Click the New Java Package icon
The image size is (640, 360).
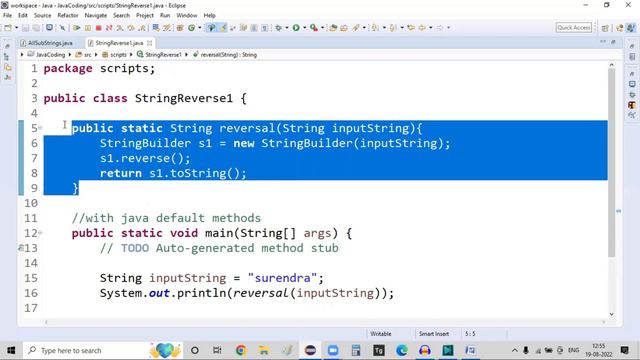click(180, 28)
